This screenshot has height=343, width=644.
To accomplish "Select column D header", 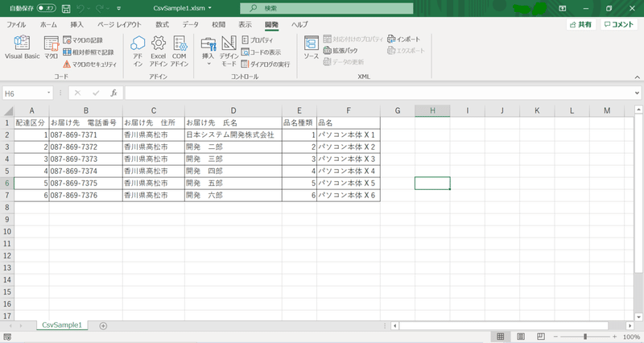I will click(x=233, y=110).
